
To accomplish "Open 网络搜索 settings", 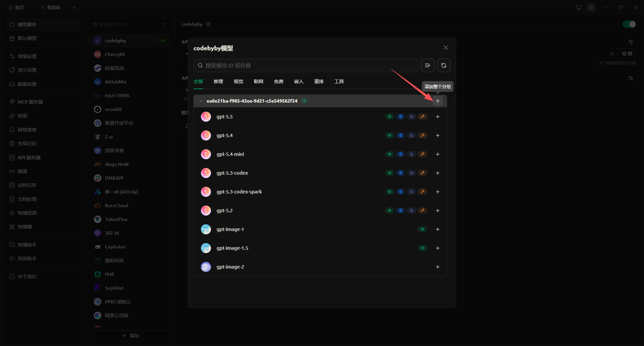I will tap(43, 130).
